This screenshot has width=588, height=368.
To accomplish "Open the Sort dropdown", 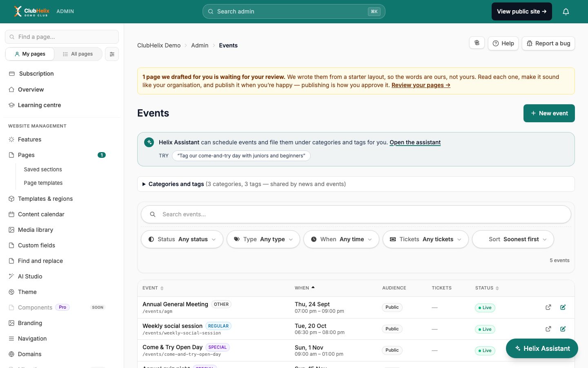I will click(x=513, y=239).
